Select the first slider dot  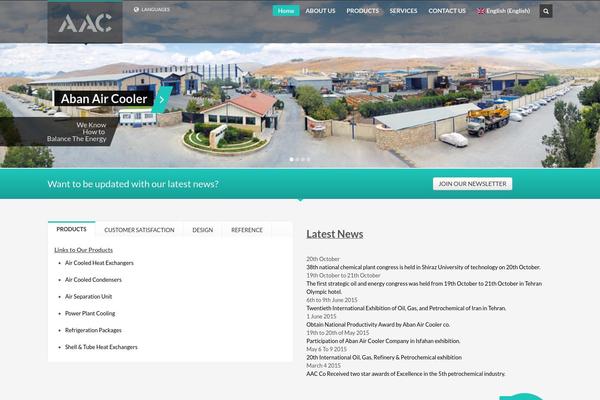tap(292, 159)
